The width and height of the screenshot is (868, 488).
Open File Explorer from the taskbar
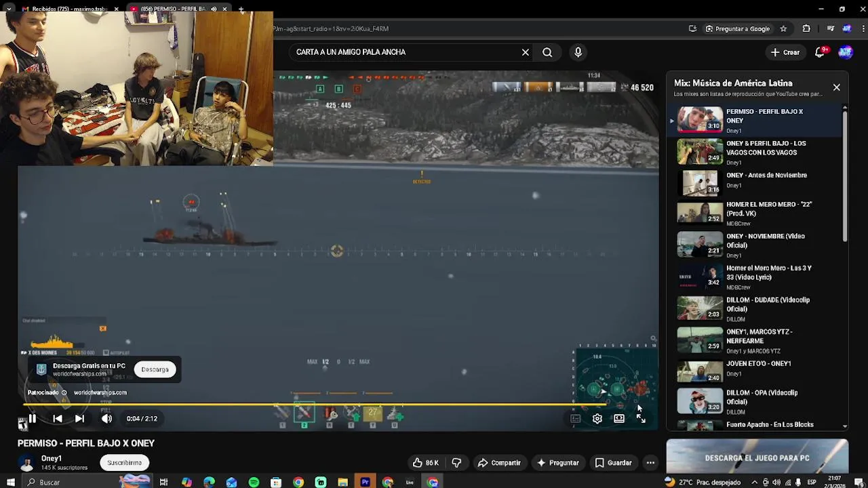[342, 482]
